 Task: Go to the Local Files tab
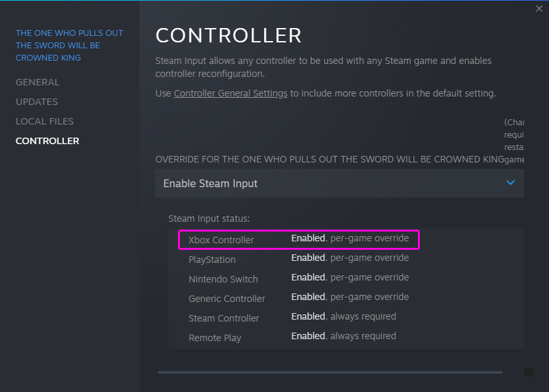pos(44,121)
